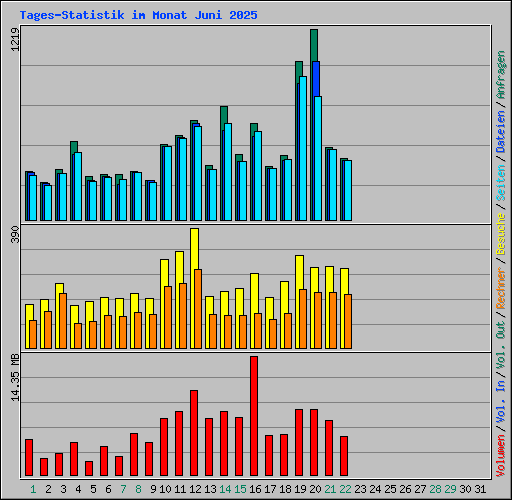Click the 'Seiten' legend label
512x500 pixels.
coord(501,183)
